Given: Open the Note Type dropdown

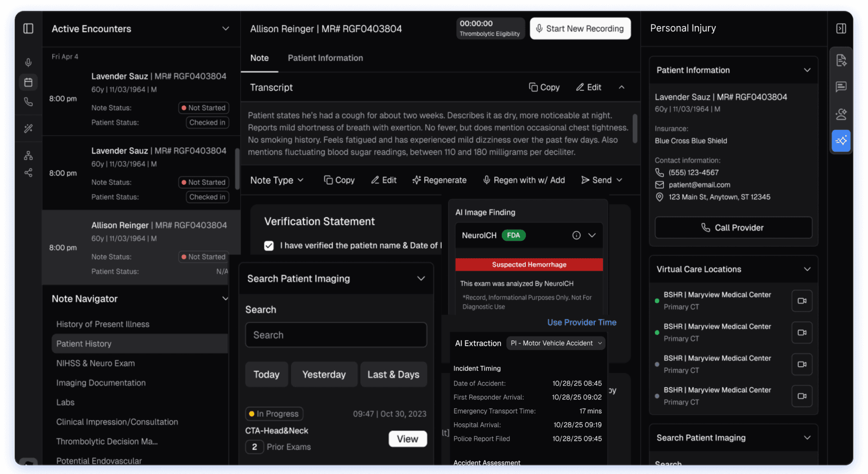Looking at the screenshot, I should [x=276, y=180].
